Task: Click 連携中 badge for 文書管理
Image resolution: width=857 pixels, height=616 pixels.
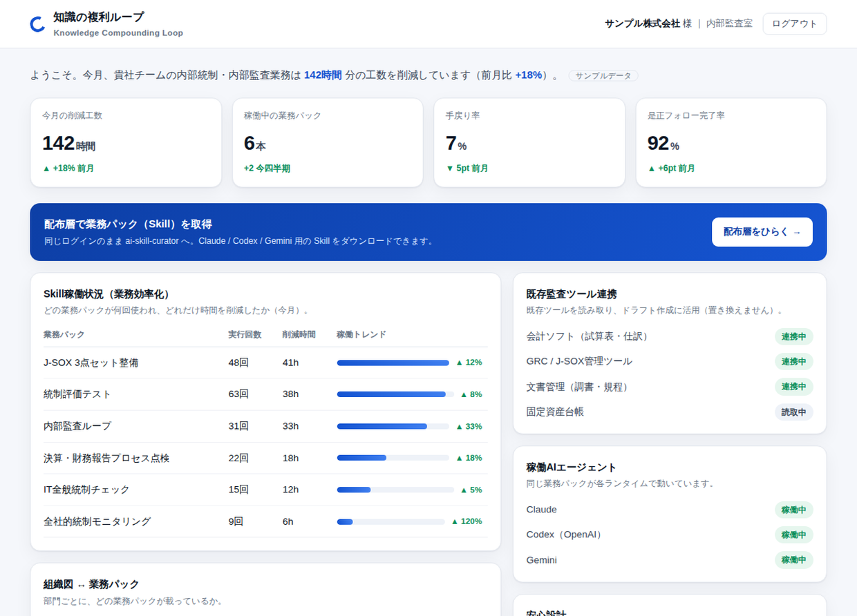Action: click(793, 387)
